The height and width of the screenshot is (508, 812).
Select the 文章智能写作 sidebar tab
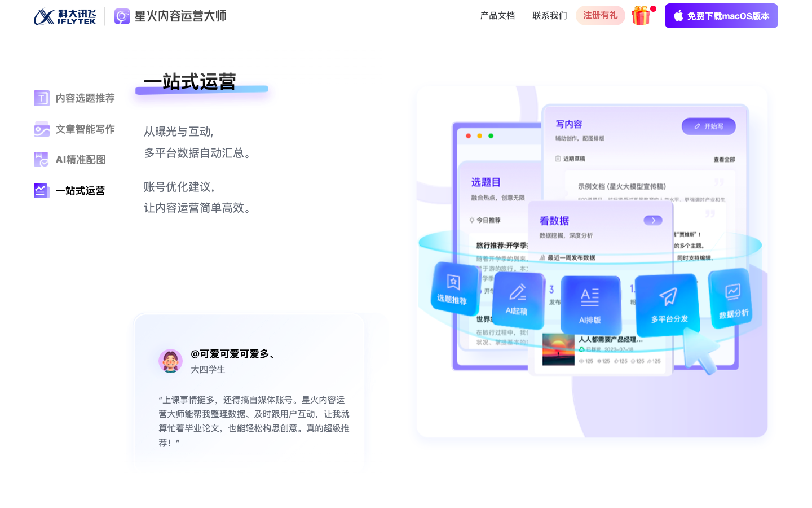click(74, 129)
